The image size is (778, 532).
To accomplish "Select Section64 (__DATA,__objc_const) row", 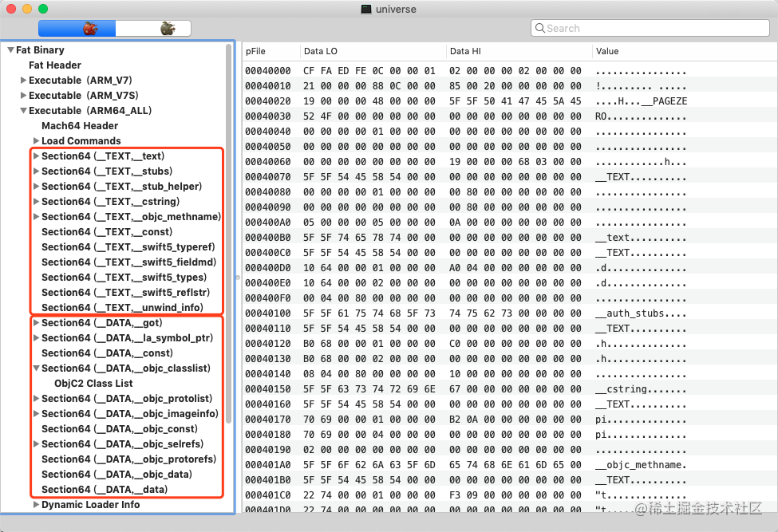I will (x=120, y=429).
